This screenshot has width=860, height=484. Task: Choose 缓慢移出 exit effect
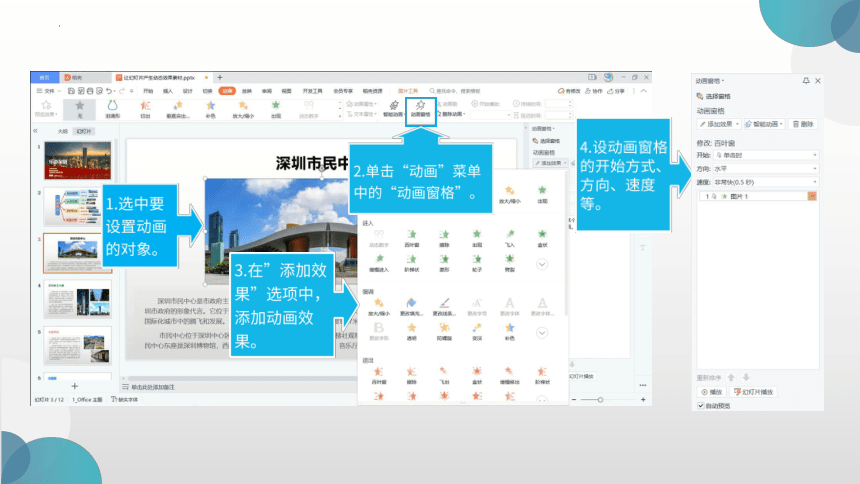pyautogui.click(x=510, y=375)
